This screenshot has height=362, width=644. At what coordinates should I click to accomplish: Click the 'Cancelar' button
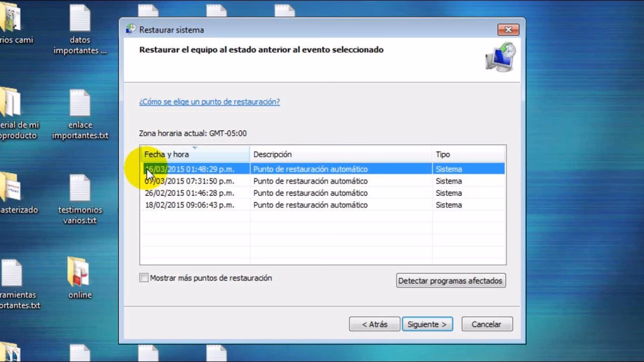[487, 324]
